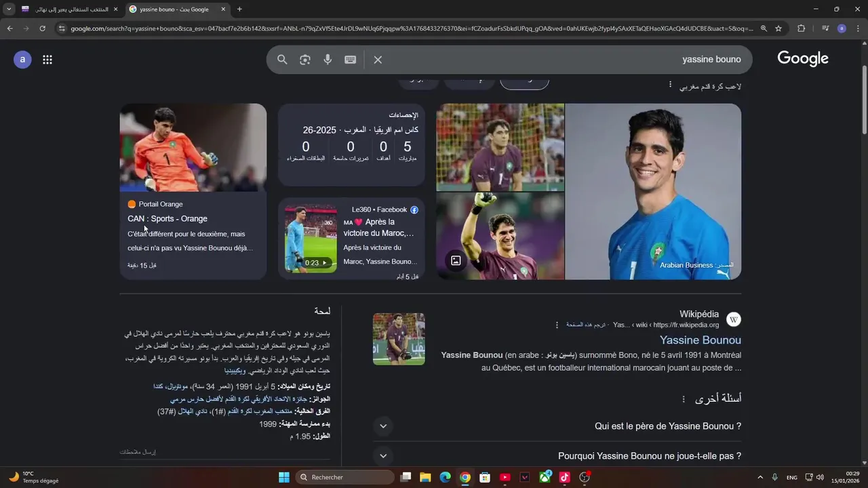Open the Chrome profile avatar in toolbar

click(x=842, y=28)
